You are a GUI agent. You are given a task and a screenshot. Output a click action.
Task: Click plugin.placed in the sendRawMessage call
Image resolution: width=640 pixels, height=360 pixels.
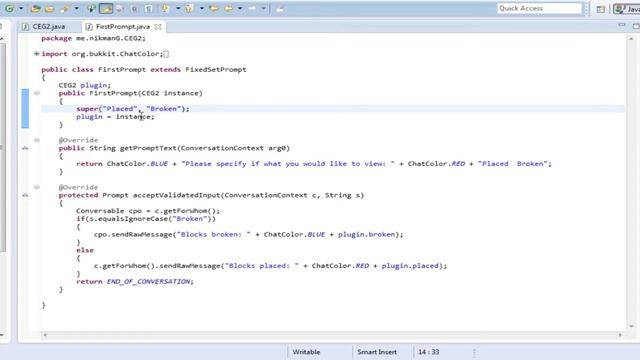tap(410, 266)
